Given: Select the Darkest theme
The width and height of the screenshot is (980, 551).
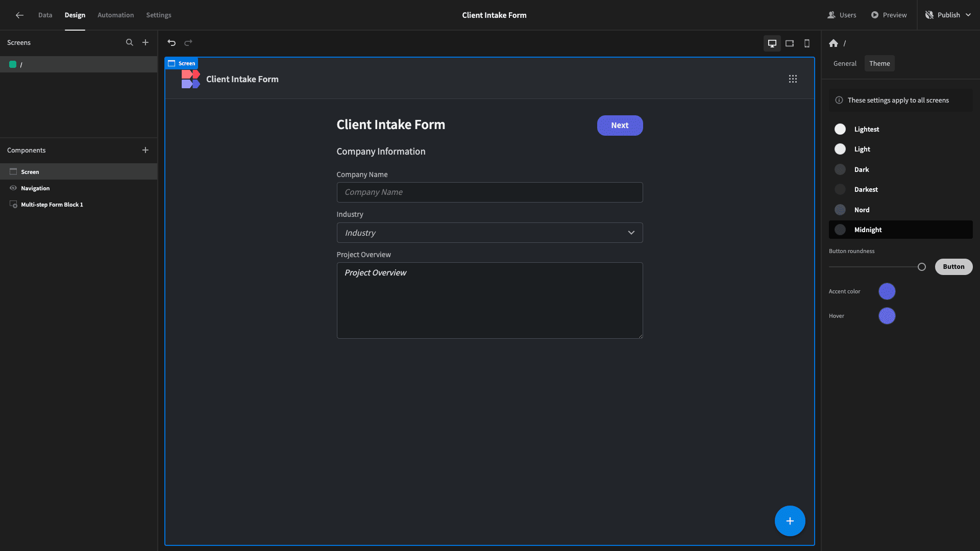Looking at the screenshot, I should (900, 189).
